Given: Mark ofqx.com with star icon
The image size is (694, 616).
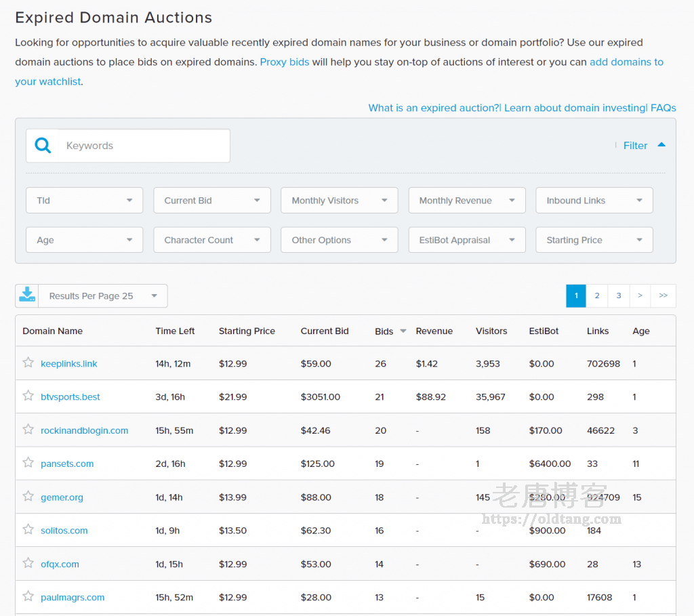Looking at the screenshot, I should click(28, 563).
